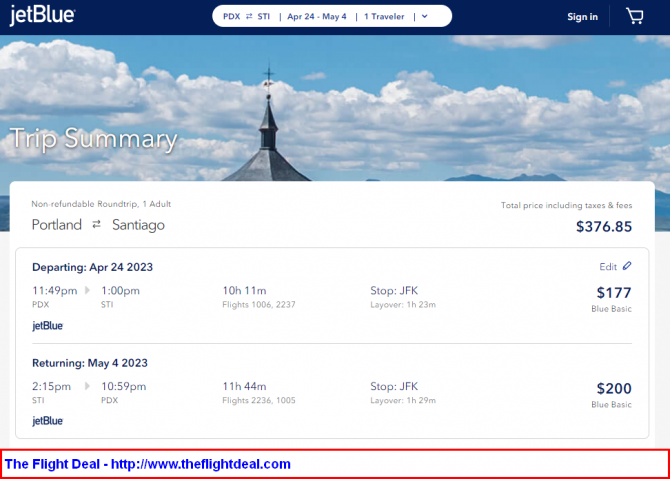Screen dimensions: 670x479
Task: Click the arrow between 2:15pm and 10:59pm
Action: point(87,386)
